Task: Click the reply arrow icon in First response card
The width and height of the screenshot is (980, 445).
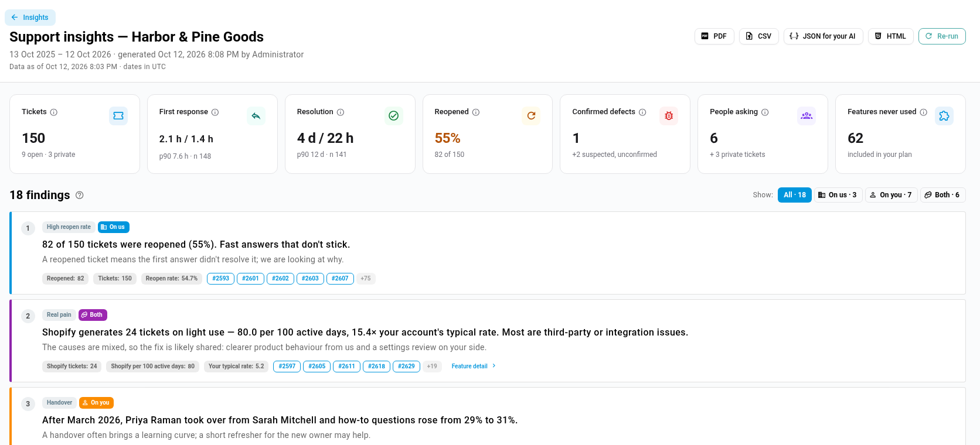Action: (x=256, y=116)
